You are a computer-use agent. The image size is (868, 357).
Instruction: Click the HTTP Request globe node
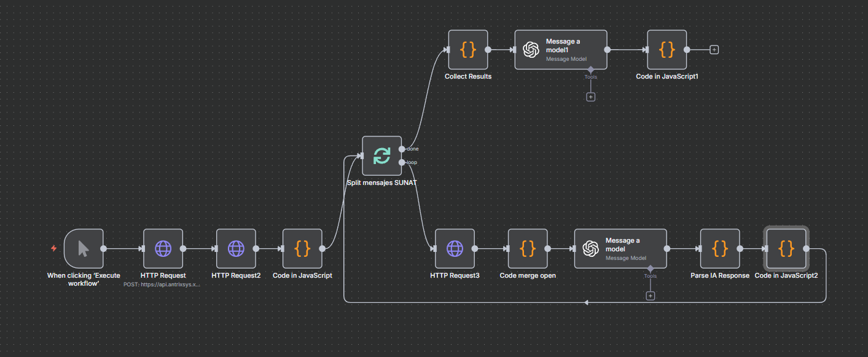pos(163,249)
